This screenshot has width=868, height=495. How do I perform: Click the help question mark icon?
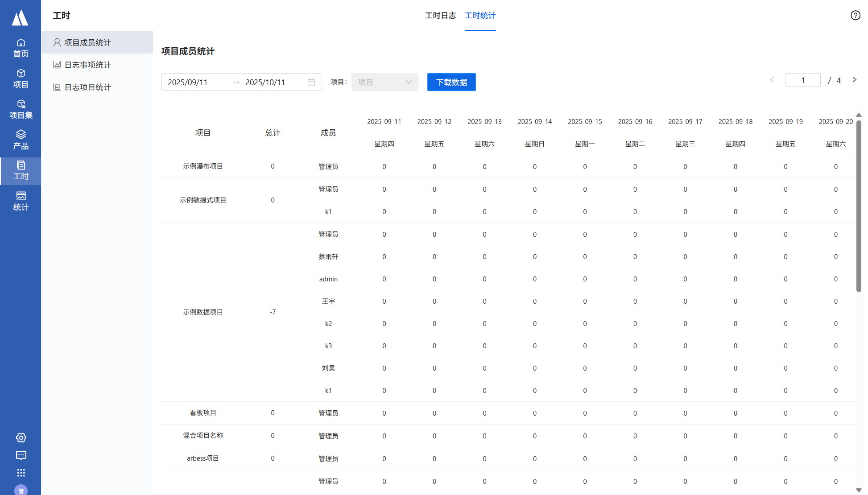click(x=855, y=16)
